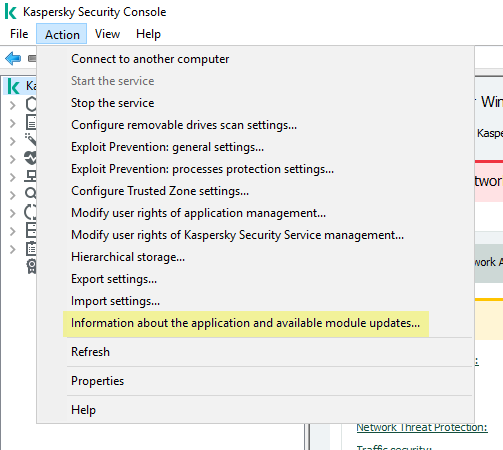Expand the shield icon tree node

(13, 105)
